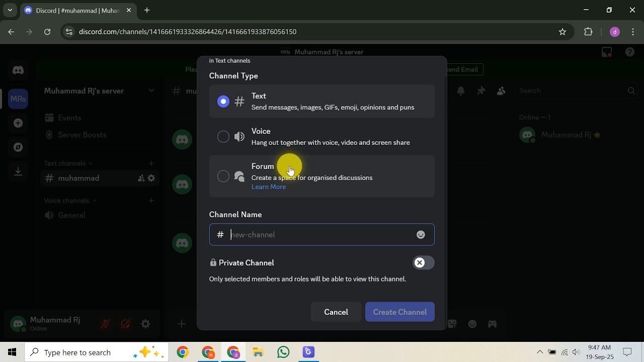Viewport: 644px width, 362px height.
Task: Select the Discord browser tab
Action: click(78, 11)
